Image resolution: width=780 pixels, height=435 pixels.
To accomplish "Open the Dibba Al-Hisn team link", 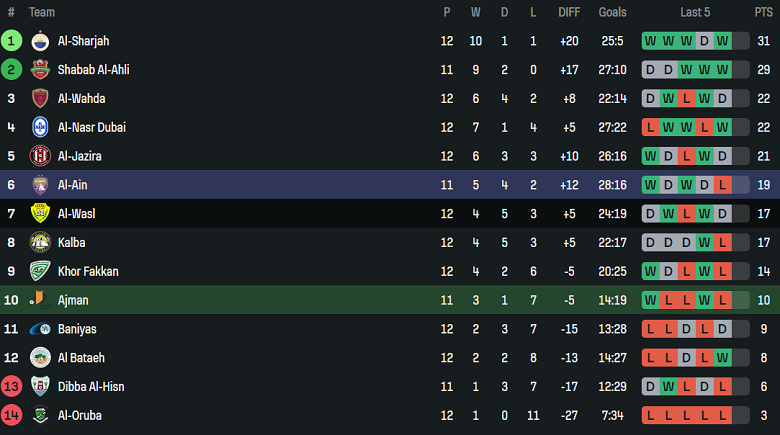I will point(91,386).
